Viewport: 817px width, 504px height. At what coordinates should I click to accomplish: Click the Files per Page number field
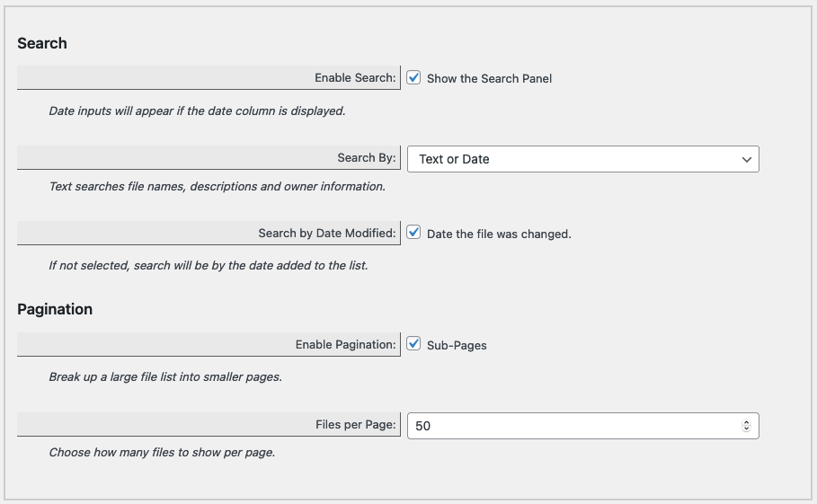click(x=583, y=426)
